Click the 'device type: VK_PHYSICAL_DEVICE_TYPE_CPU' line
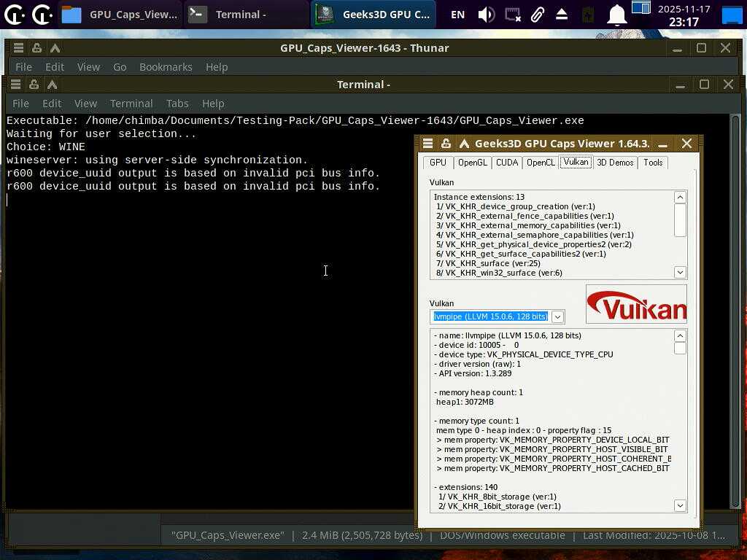Viewport: 747px width, 560px height. tap(523, 354)
